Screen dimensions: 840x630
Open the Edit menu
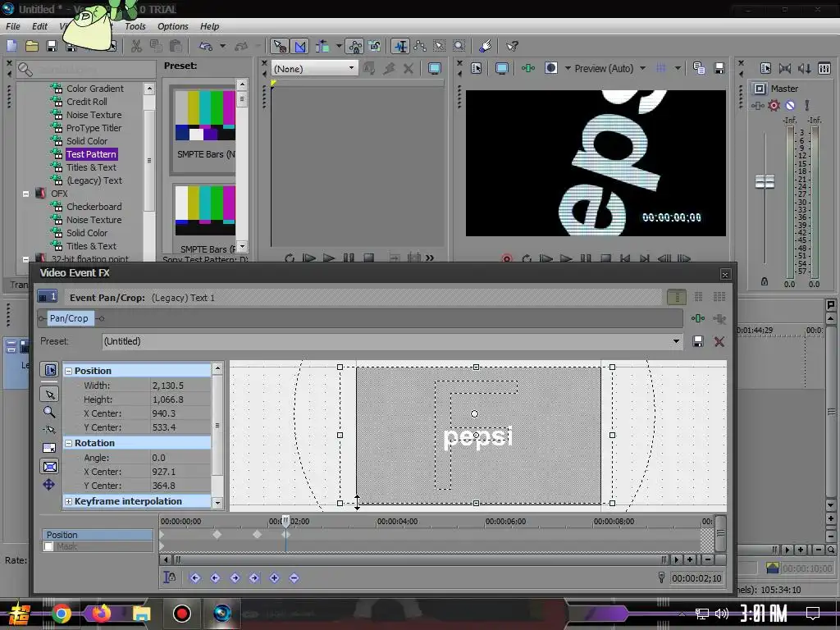pos(39,26)
